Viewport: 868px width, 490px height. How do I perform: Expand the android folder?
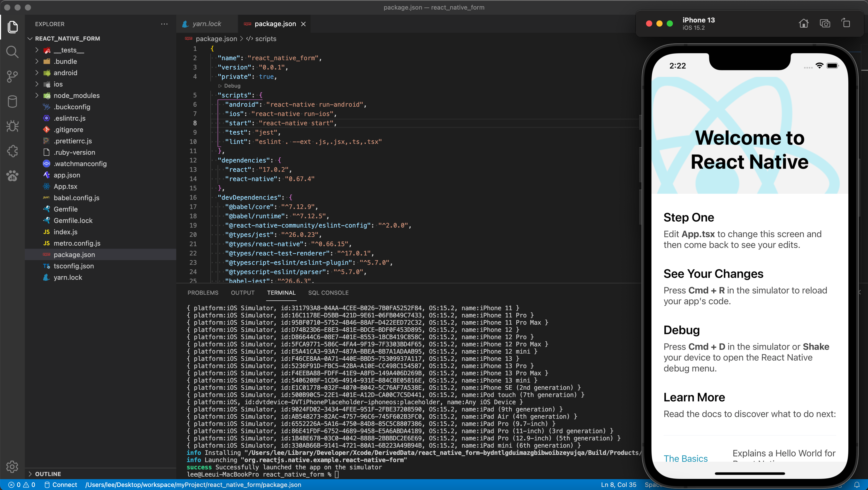point(65,73)
